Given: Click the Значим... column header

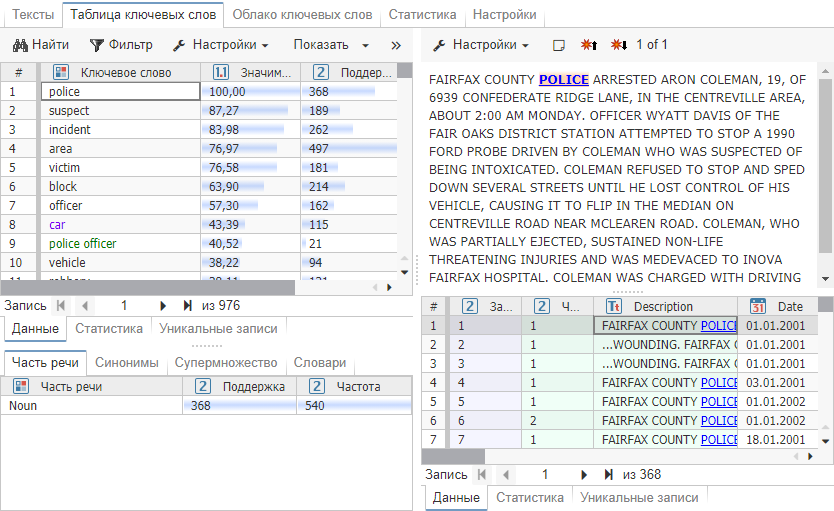Looking at the screenshot, I should coord(251,72).
